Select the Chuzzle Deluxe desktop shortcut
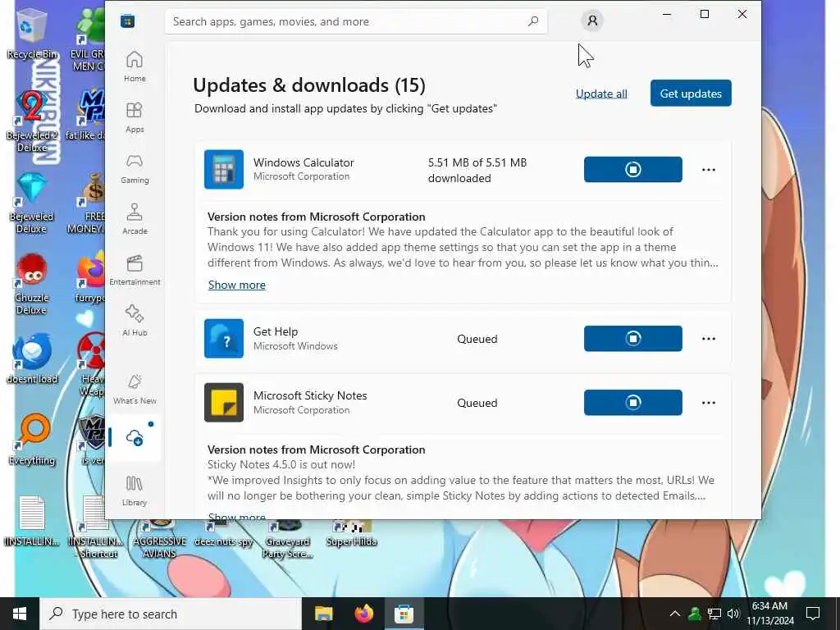The image size is (840, 630). [32, 284]
